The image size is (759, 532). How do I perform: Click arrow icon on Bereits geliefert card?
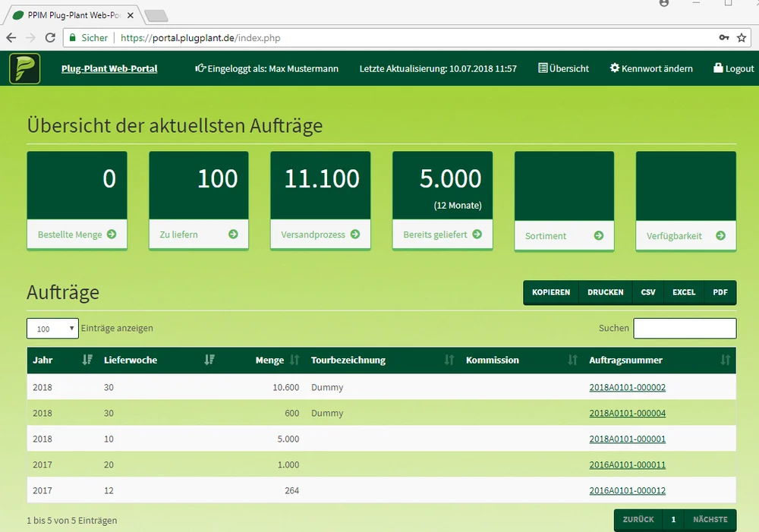[x=477, y=235]
